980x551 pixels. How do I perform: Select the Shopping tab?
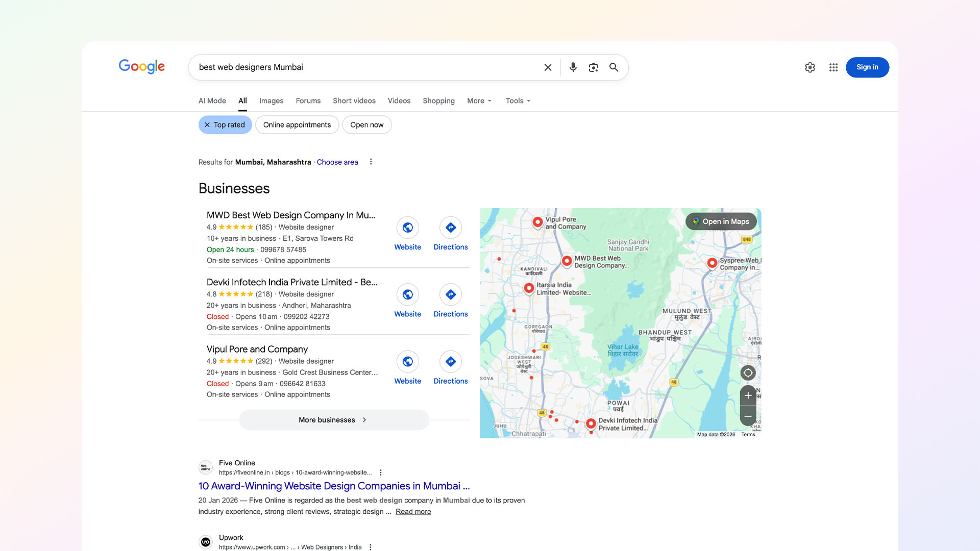click(x=438, y=101)
